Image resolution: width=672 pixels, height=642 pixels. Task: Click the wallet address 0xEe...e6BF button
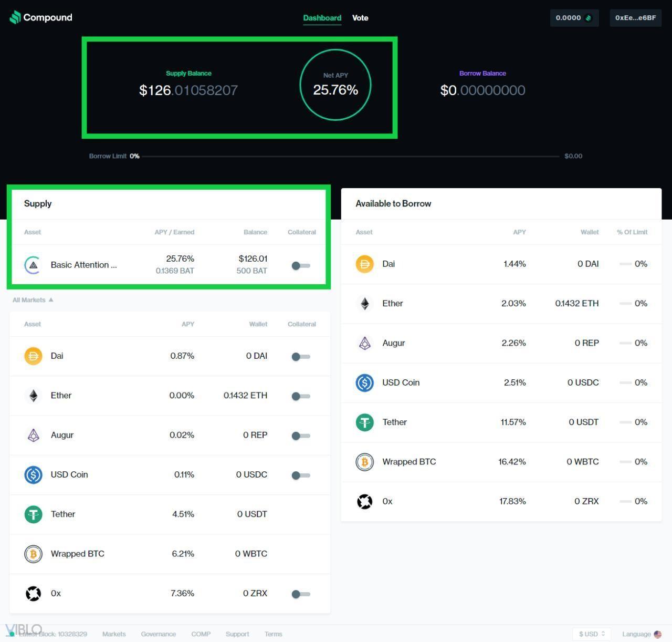click(x=635, y=18)
